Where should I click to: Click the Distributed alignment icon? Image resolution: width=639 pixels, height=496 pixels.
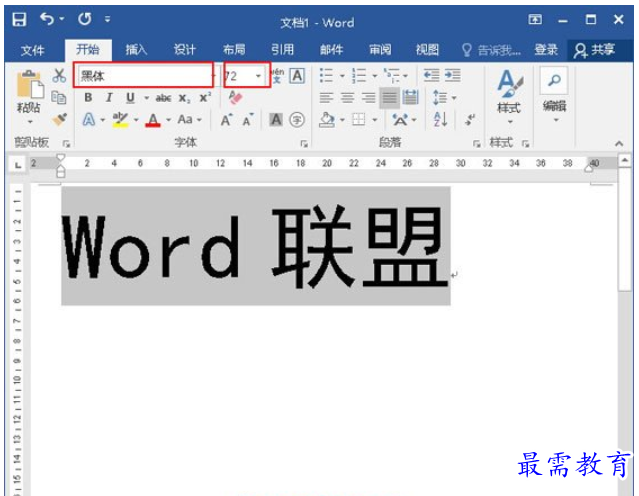click(410, 98)
